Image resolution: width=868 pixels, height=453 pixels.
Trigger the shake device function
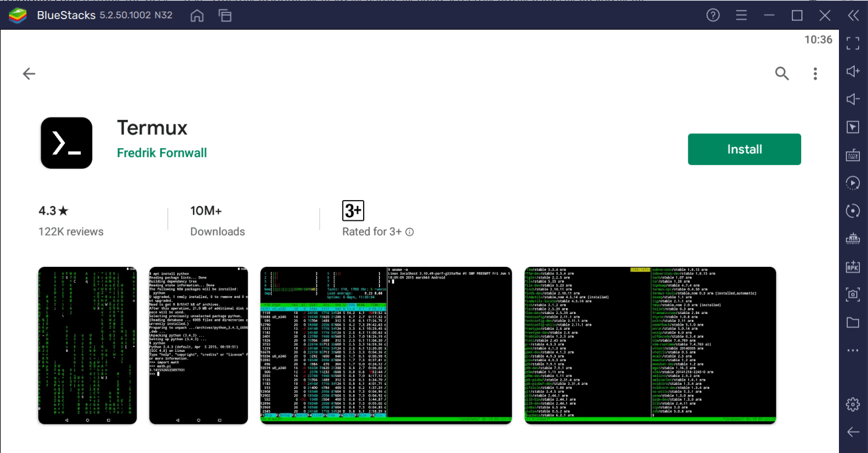pyautogui.click(x=853, y=238)
